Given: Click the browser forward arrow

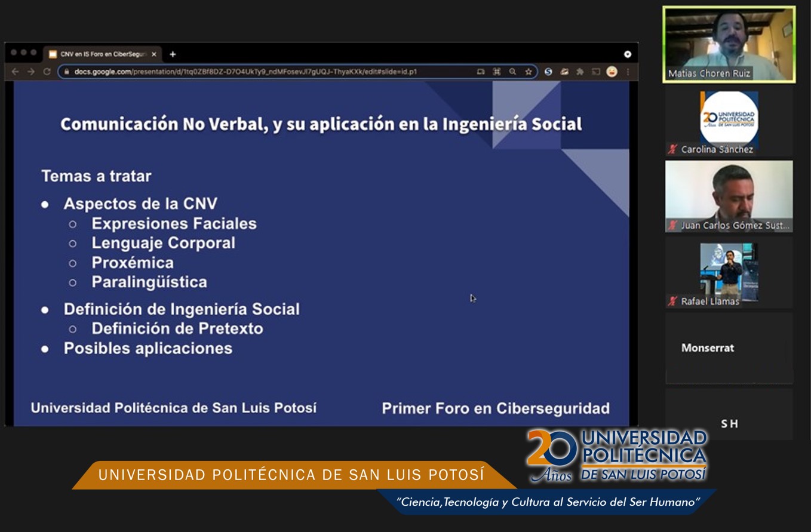Looking at the screenshot, I should (30, 72).
